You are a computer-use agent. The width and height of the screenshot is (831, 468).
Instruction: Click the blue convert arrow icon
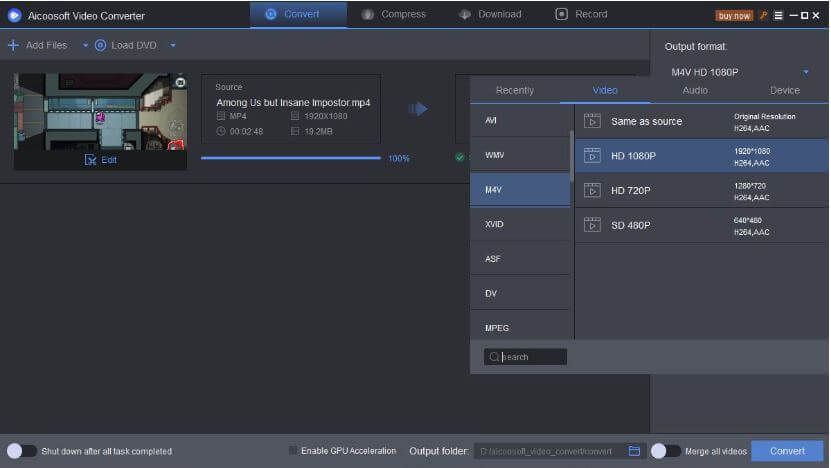click(x=418, y=109)
